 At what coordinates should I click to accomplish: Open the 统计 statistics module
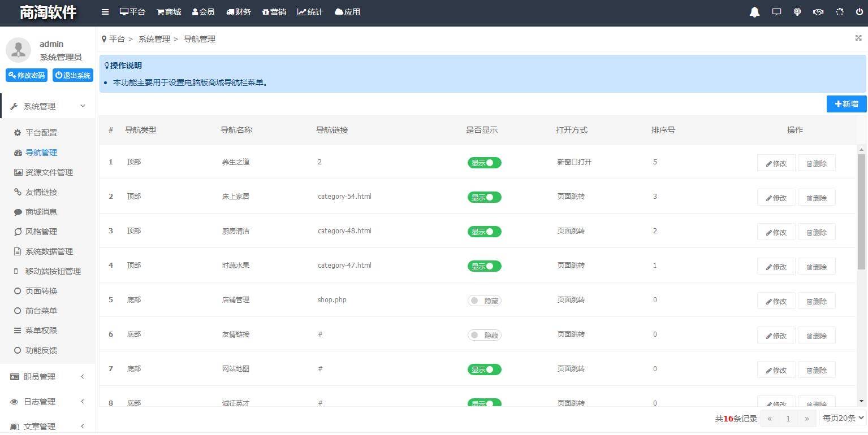click(x=310, y=12)
